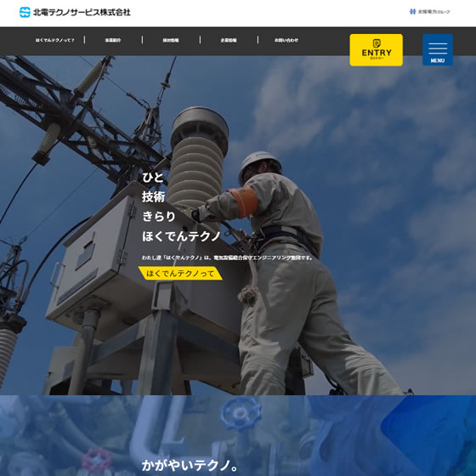Open the 北陸電力グループ link
The width and height of the screenshot is (476, 476).
(x=429, y=12)
